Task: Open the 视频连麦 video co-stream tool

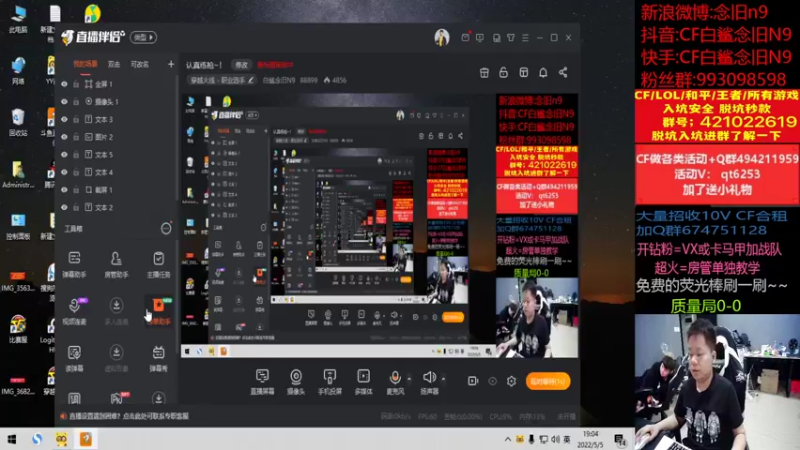Action: (74, 311)
